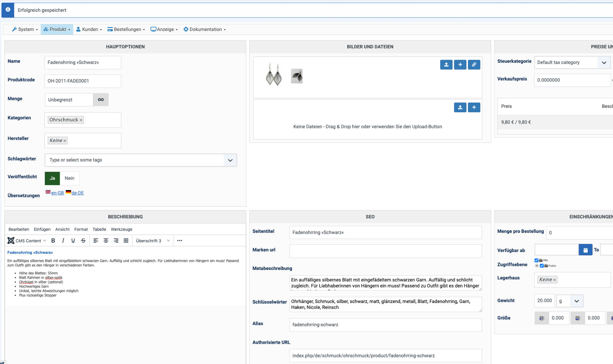This screenshot has height=364, width=613.
Task: Open the editor's Format menu
Action: [x=81, y=230]
